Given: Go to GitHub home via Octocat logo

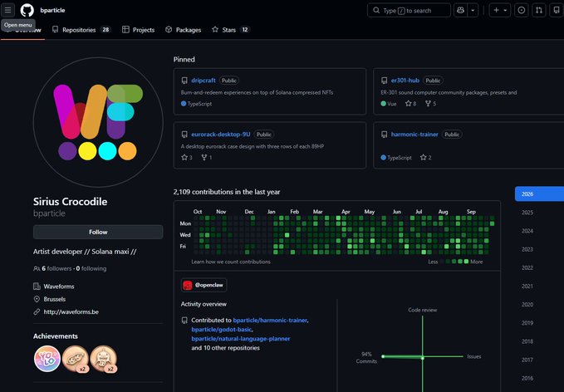Looking at the screenshot, I should pos(27,10).
